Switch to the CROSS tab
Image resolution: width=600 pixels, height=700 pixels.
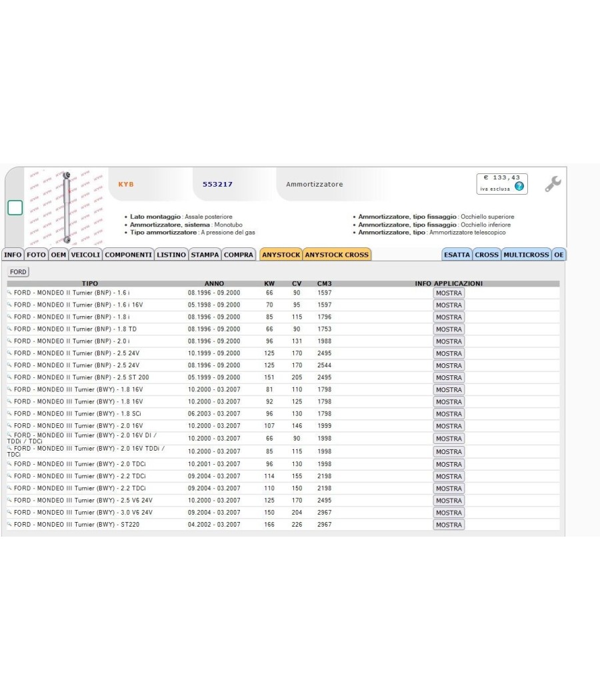[x=487, y=255]
